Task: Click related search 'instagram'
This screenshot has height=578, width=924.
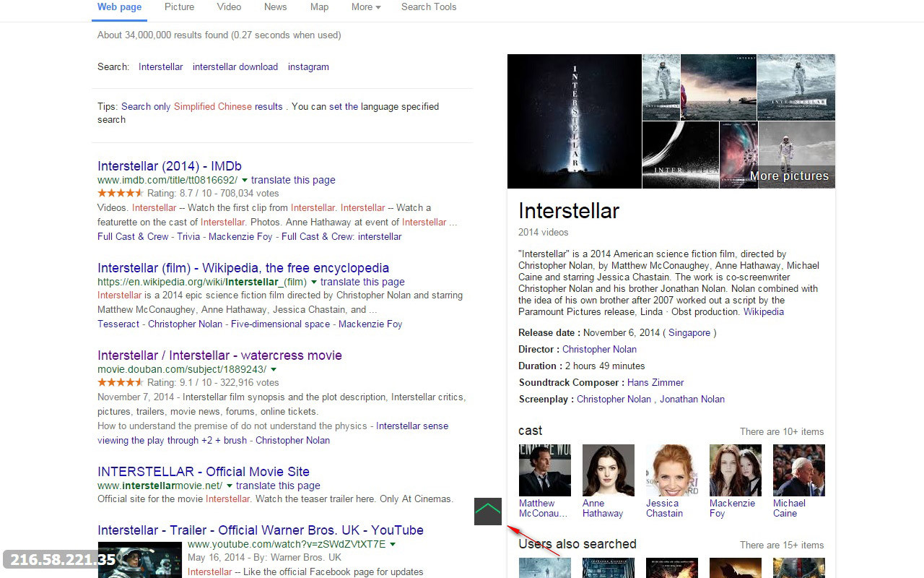Action: [x=308, y=67]
